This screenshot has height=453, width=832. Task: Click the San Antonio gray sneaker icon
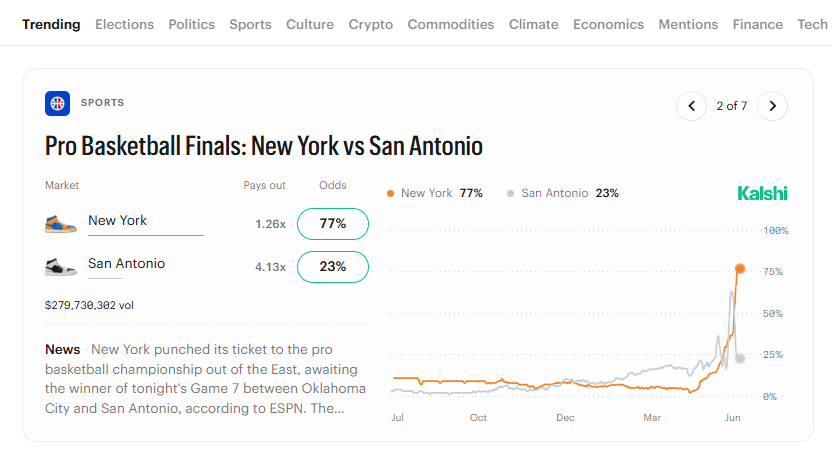[x=61, y=267]
